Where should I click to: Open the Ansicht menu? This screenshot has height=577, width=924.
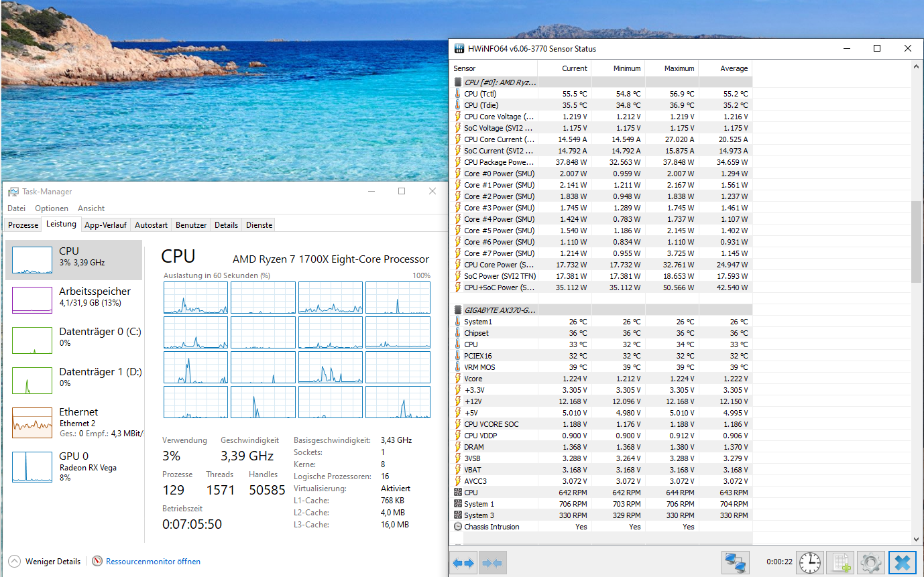pyautogui.click(x=91, y=208)
